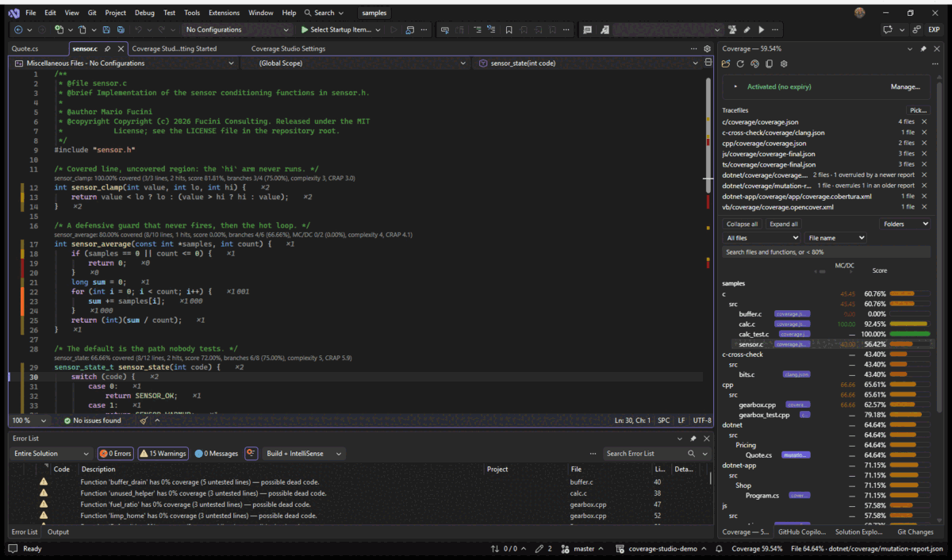952x560 pixels.
Task: Toggle the EXP button in title bar
Action: tap(934, 29)
